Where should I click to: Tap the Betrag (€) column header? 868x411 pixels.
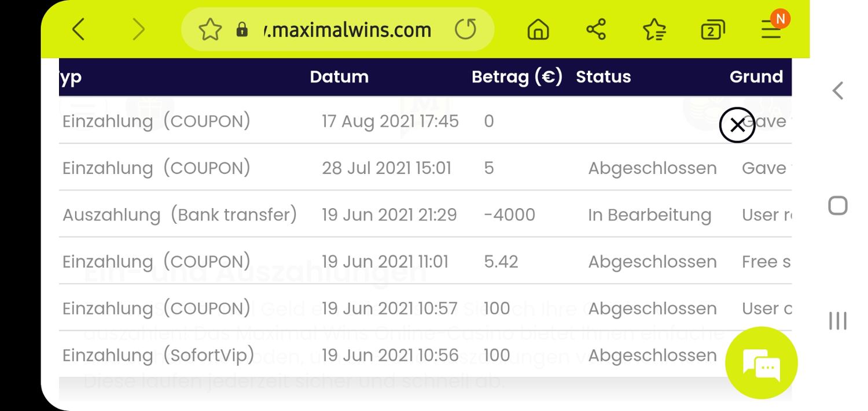click(517, 77)
